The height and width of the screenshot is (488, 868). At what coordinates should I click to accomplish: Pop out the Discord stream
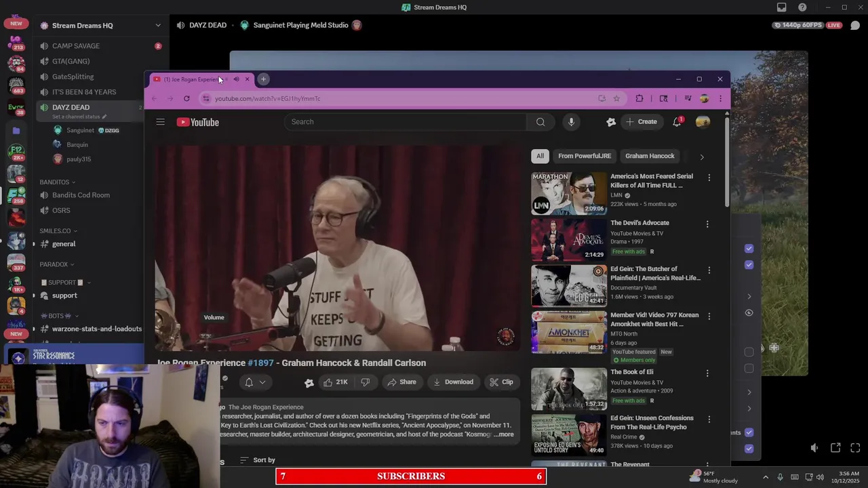(835, 448)
